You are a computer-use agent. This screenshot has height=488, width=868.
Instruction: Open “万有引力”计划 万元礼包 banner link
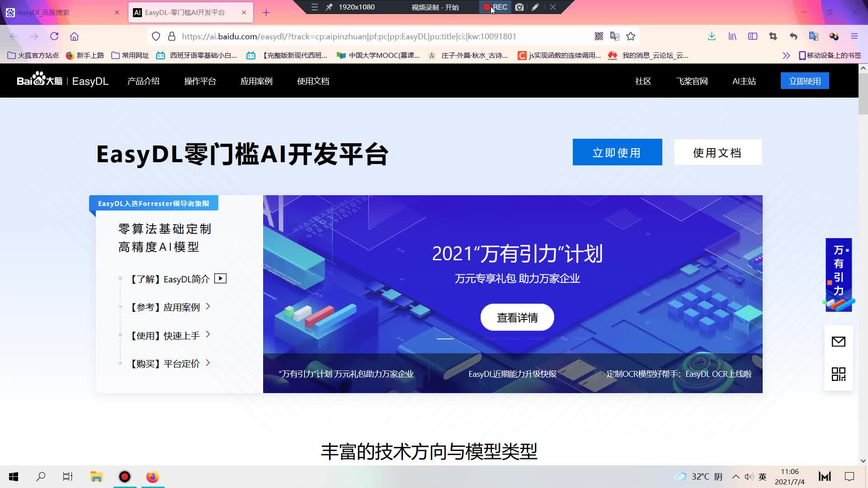click(x=346, y=374)
